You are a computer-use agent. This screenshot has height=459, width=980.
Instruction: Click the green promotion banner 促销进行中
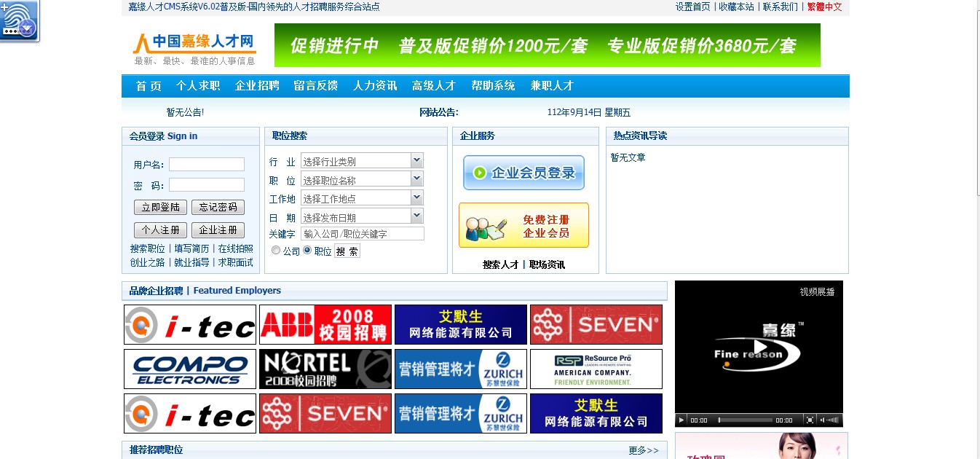(x=548, y=45)
